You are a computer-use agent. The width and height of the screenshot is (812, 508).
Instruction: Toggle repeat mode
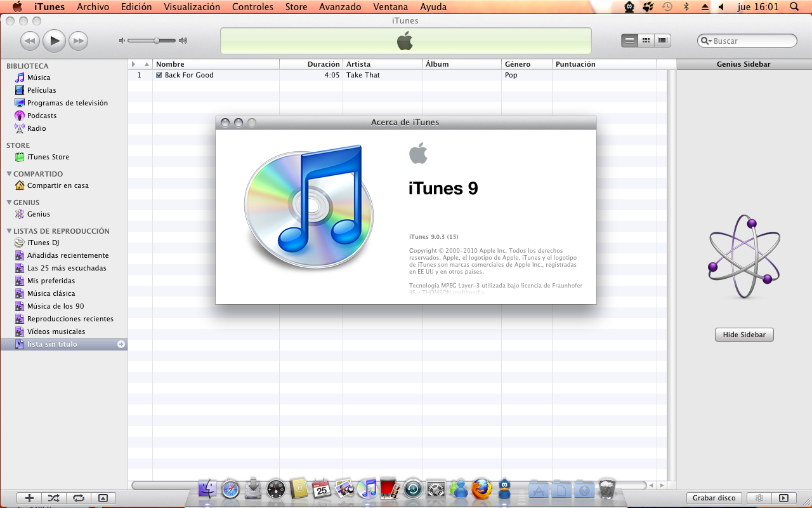click(x=79, y=498)
